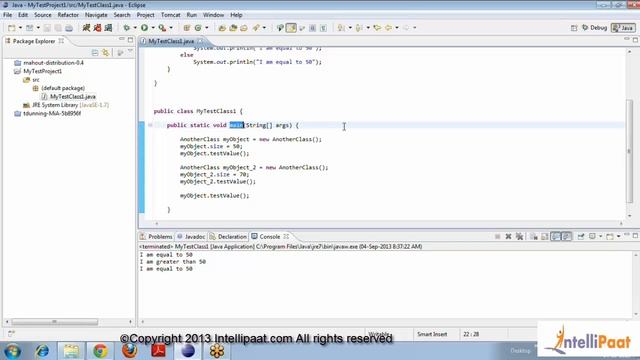Image resolution: width=640 pixels, height=360 pixels.
Task: Click the Next Annotation toolbar icon
Action: pos(341,28)
